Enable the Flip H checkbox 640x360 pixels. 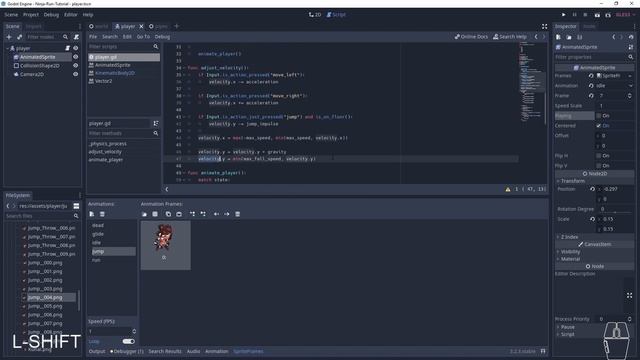click(599, 156)
